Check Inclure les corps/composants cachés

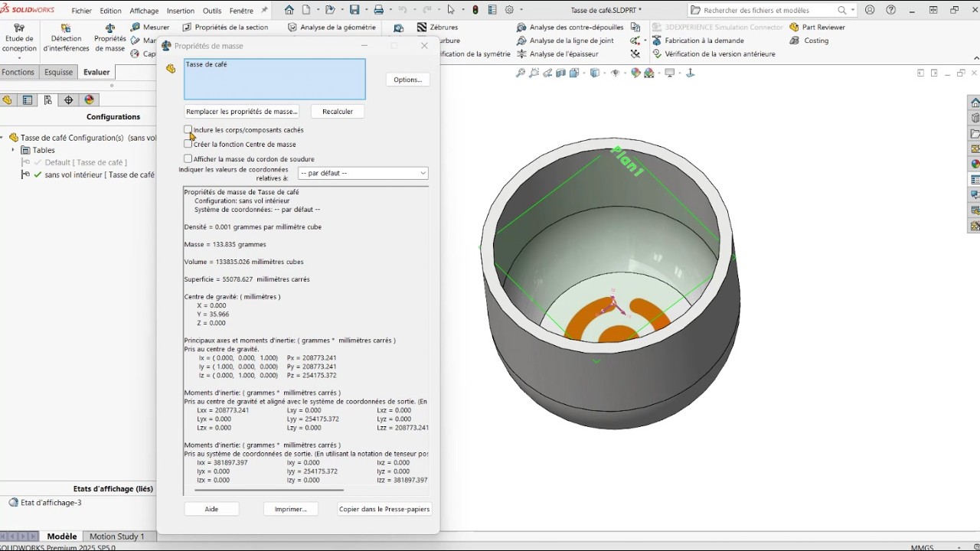pos(188,130)
